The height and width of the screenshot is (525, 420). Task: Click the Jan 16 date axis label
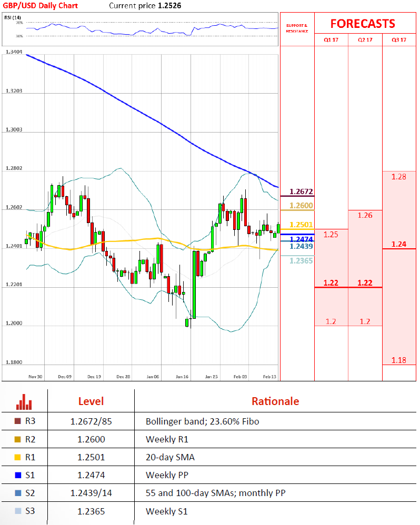point(182,377)
